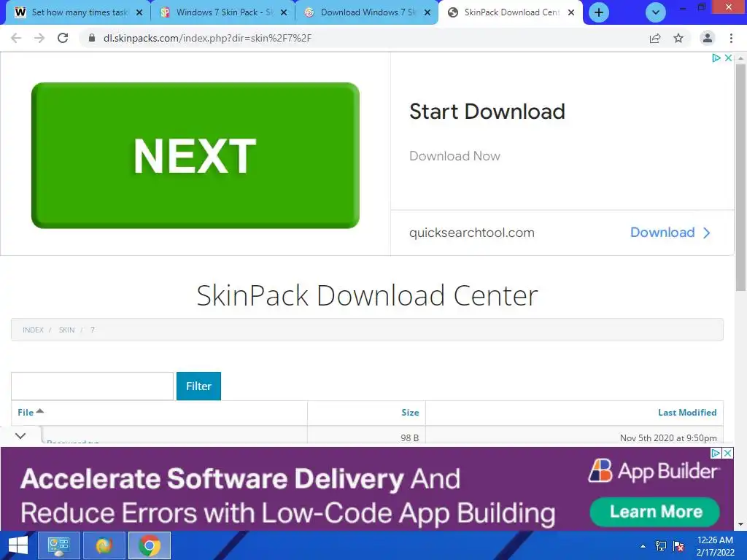Open the Control Panel taskbar icon
747x560 pixels.
coord(58,545)
